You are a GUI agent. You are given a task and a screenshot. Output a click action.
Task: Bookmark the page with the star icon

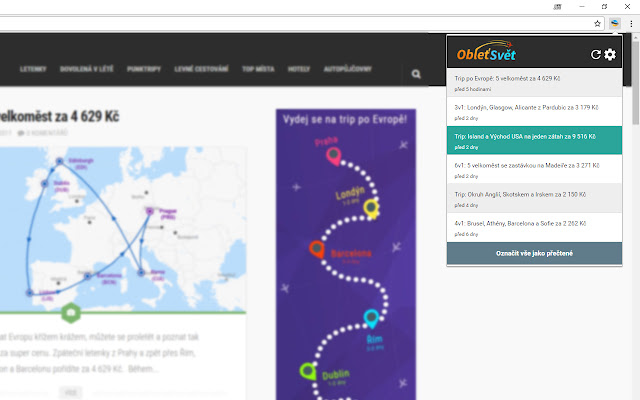click(x=598, y=22)
